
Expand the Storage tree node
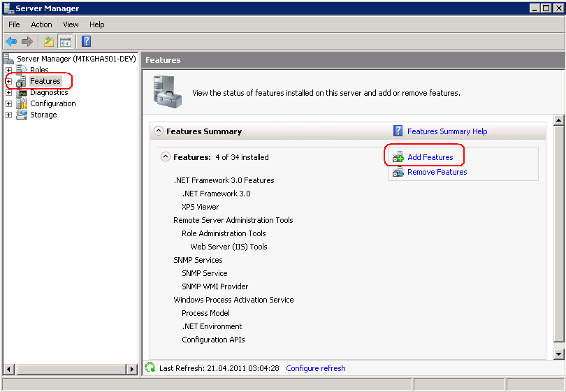[x=8, y=115]
